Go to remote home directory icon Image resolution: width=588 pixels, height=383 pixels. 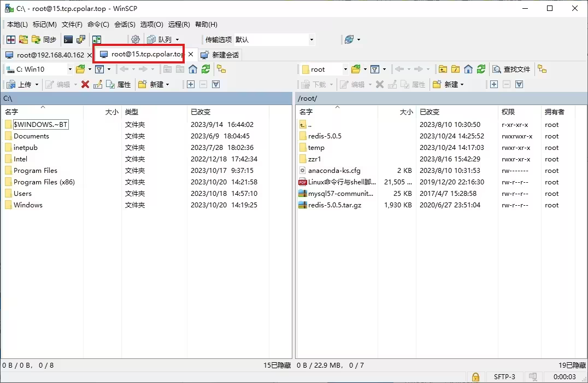[468, 69]
